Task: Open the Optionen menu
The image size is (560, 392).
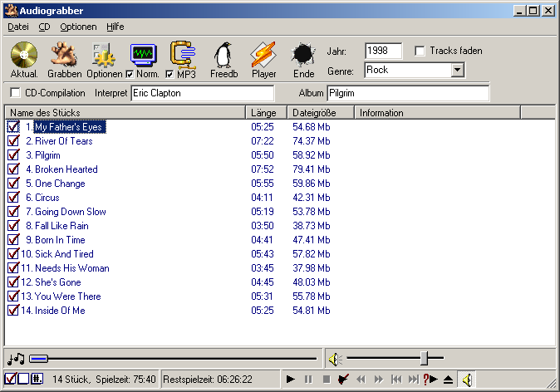Action: [78, 27]
